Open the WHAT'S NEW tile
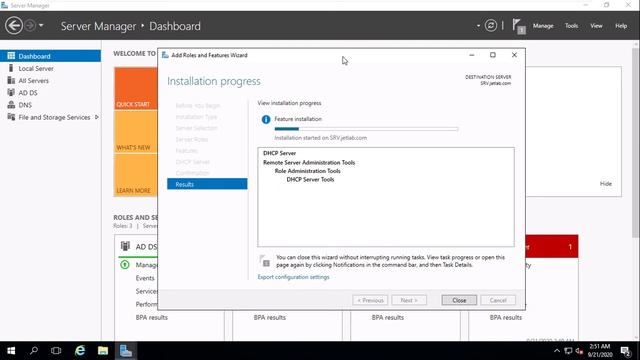 (136, 132)
